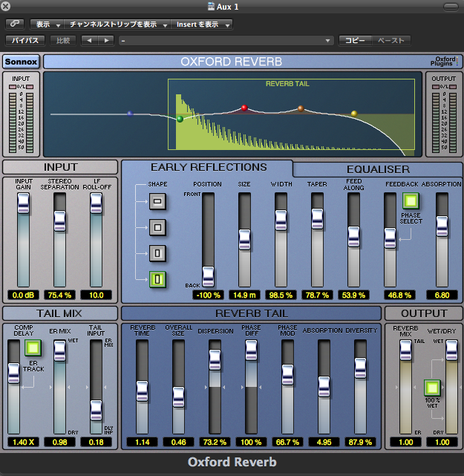Image resolution: width=464 pixels, height=476 pixels.
Task: Toggle the ER Track button
Action: (x=33, y=348)
